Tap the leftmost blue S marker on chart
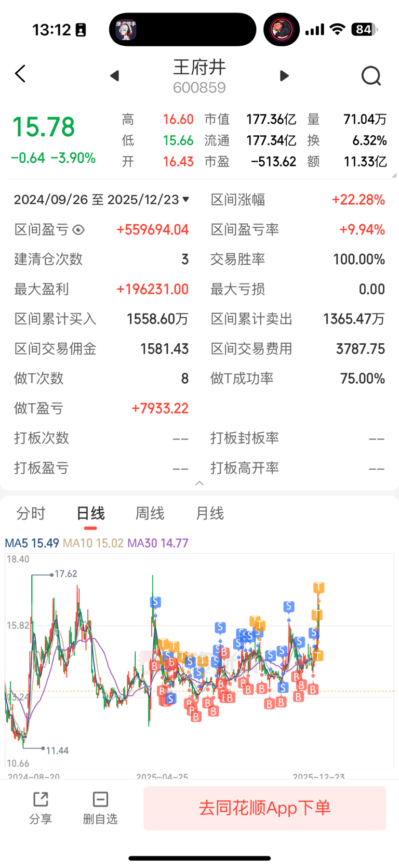This screenshot has height=868, width=399. [155, 602]
